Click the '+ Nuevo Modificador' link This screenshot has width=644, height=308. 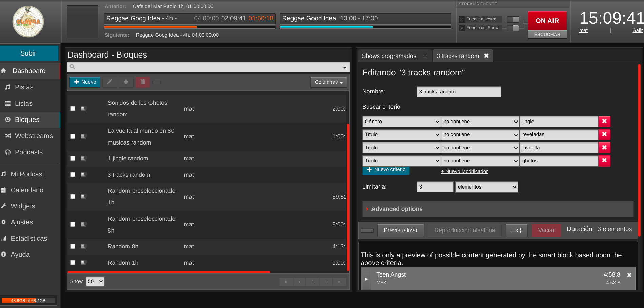coord(464,171)
